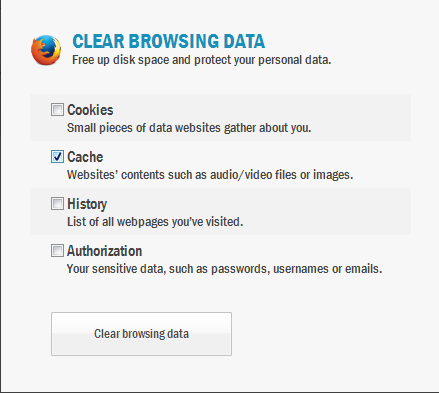Tick the History checkbox
Viewport: 439px width, 393px height.
[x=57, y=203]
